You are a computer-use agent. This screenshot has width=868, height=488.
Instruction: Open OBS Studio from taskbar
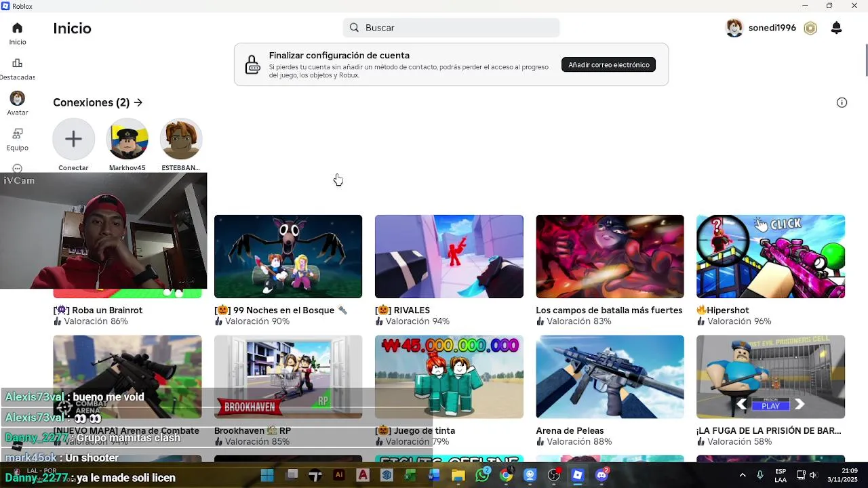coord(554,475)
